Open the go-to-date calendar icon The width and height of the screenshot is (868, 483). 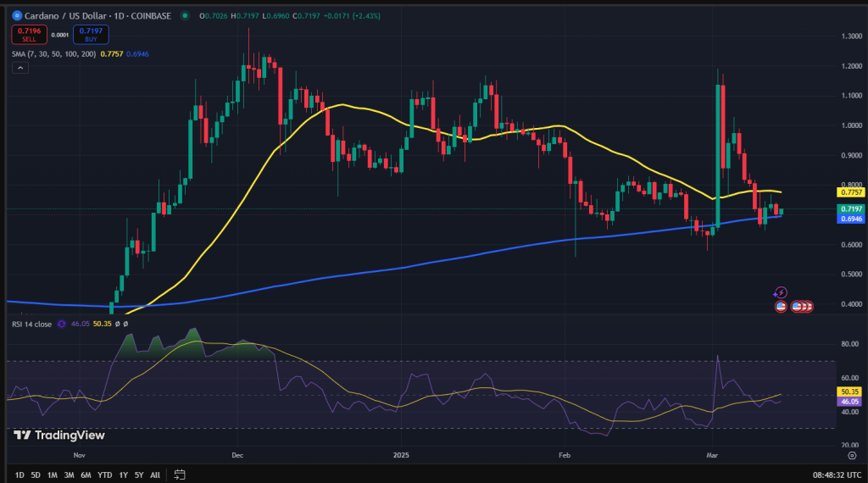tap(180, 475)
